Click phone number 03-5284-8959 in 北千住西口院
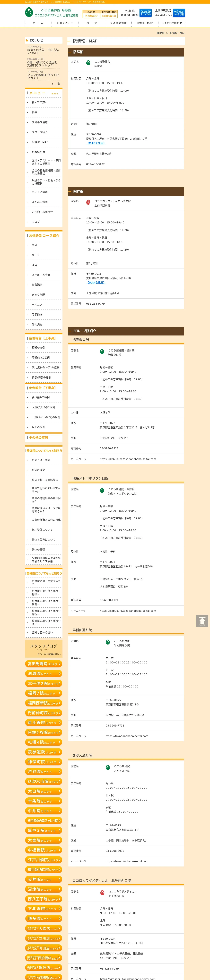Viewport: 210px width, 980px height. pos(109,969)
